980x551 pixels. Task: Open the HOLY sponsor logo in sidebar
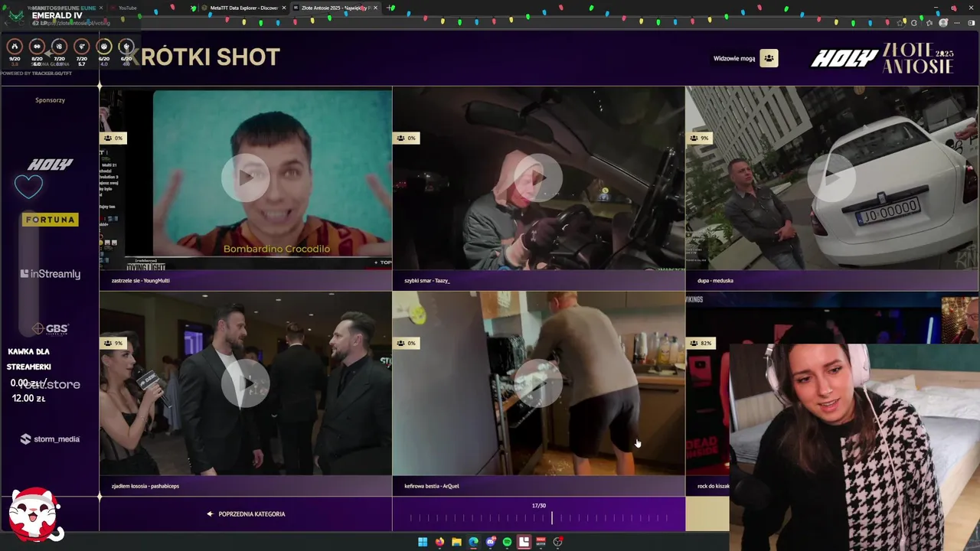pyautogui.click(x=50, y=164)
